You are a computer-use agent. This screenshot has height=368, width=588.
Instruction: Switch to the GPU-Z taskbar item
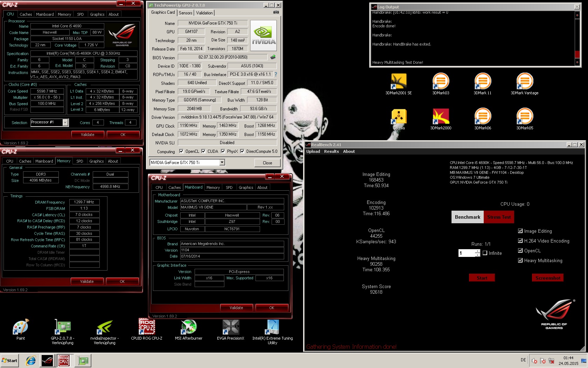83,360
